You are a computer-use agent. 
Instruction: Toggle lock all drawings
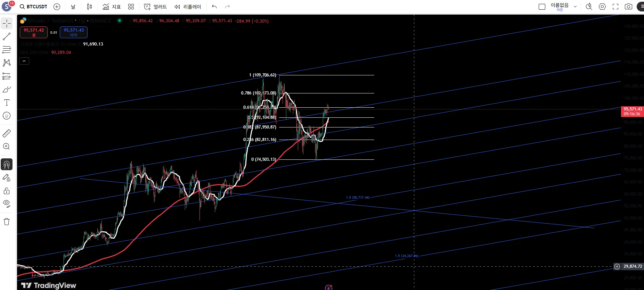(7, 191)
